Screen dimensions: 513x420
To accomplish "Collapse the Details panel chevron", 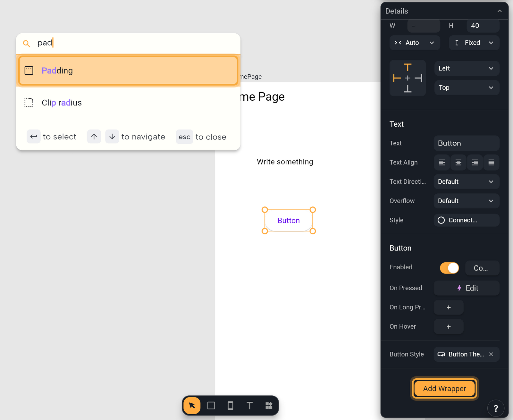I will click(x=500, y=11).
